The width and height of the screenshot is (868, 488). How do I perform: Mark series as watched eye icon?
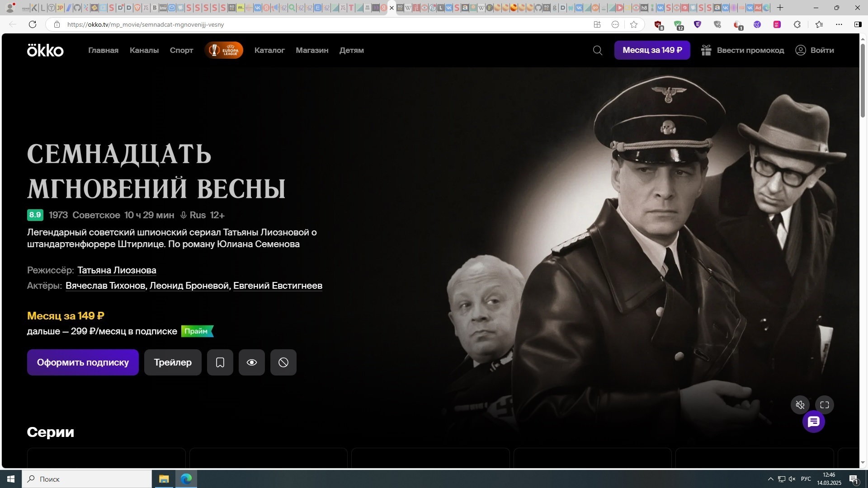click(x=252, y=362)
